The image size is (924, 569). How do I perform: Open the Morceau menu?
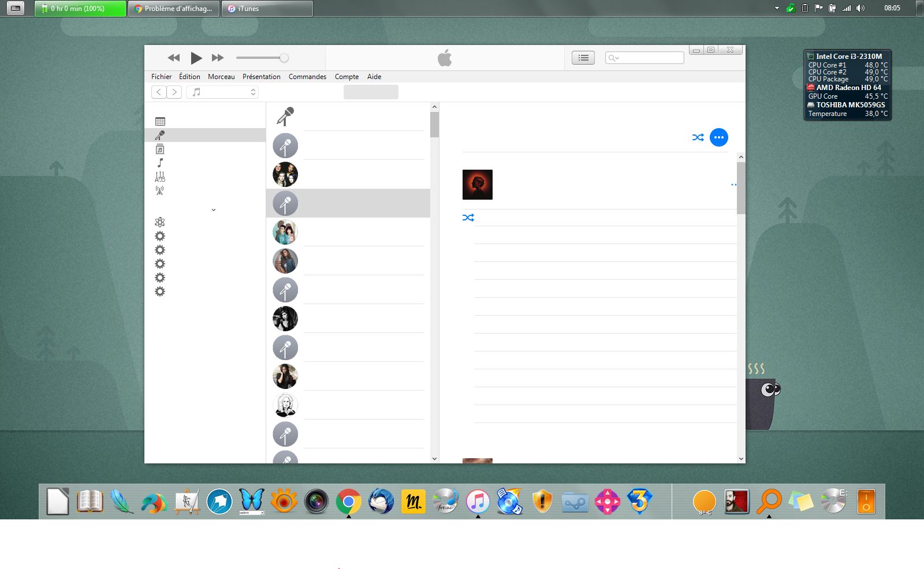tap(221, 77)
